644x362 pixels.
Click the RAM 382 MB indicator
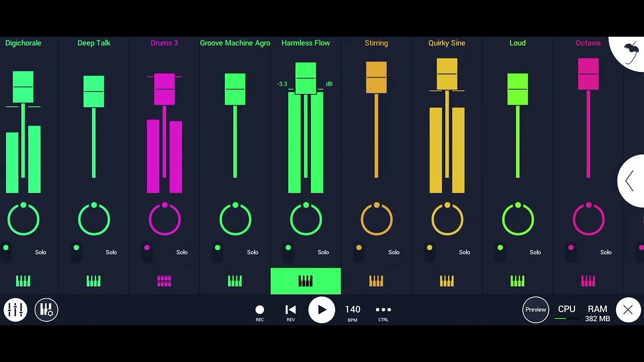(597, 313)
